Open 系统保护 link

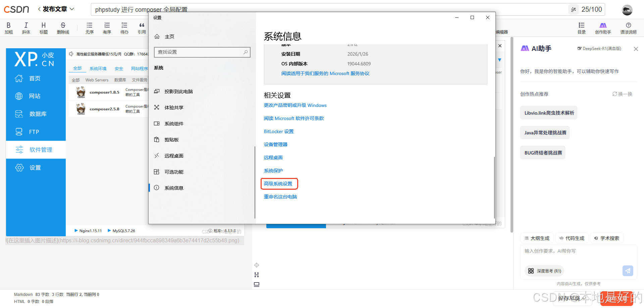point(273,171)
